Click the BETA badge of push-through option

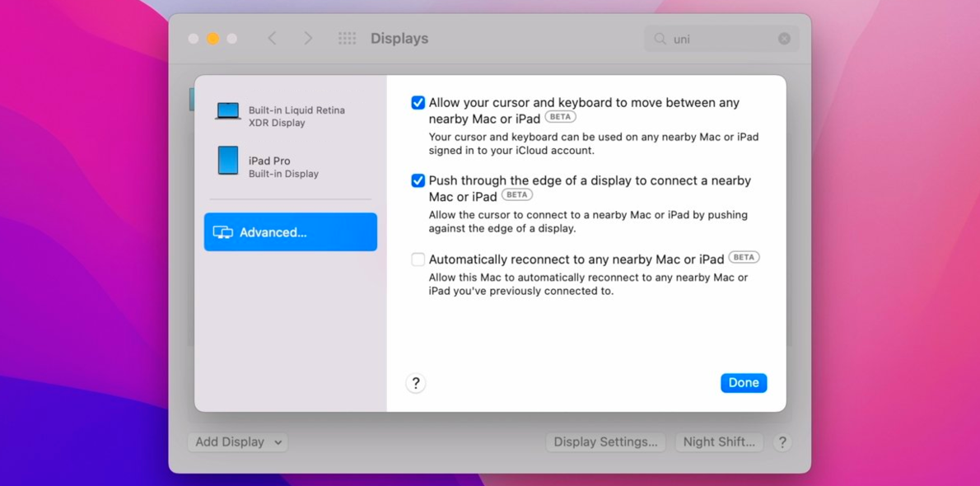point(517,194)
